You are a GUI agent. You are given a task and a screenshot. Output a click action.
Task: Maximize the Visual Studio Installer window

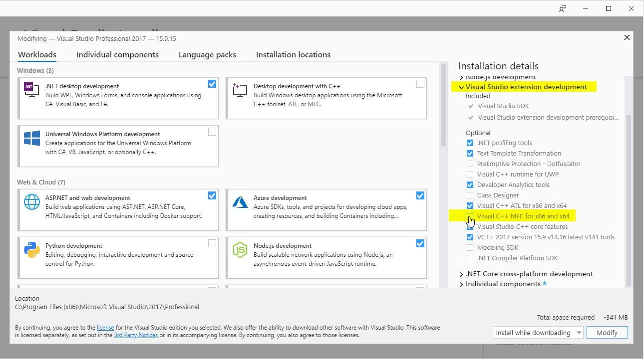(x=609, y=8)
